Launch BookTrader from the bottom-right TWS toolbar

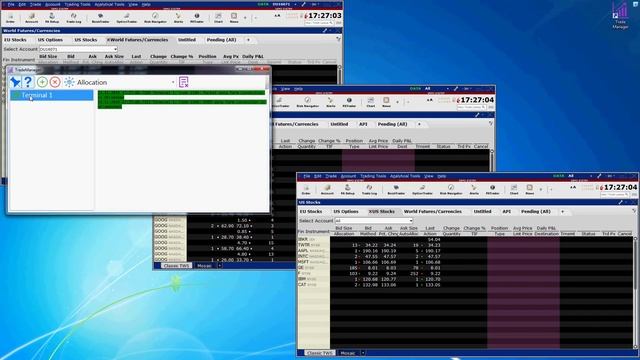tap(396, 190)
